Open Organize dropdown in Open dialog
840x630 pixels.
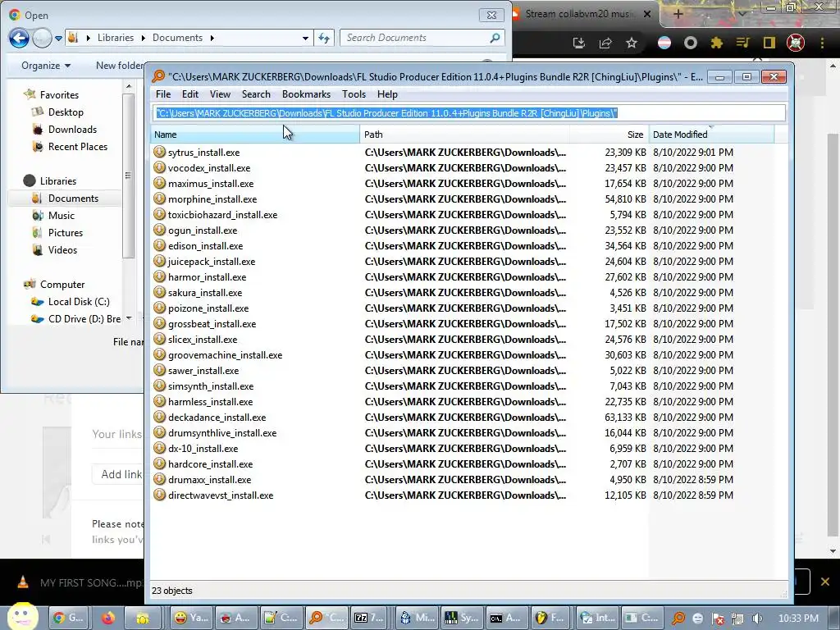[x=46, y=66]
